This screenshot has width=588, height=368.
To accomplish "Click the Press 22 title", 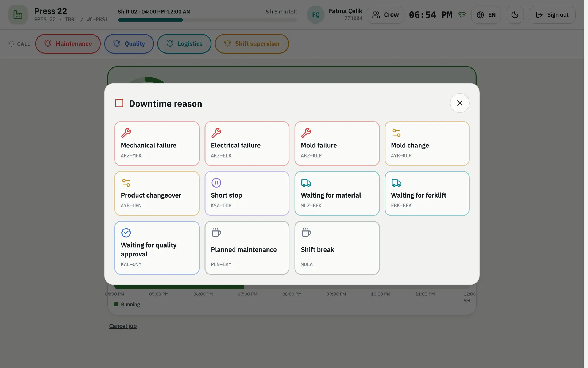I will 51,11.
